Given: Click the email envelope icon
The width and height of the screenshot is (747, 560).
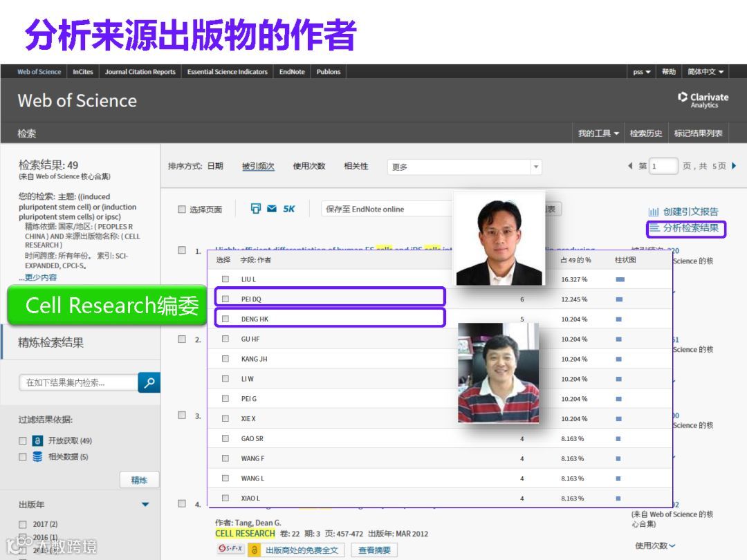Looking at the screenshot, I should click(x=272, y=209).
